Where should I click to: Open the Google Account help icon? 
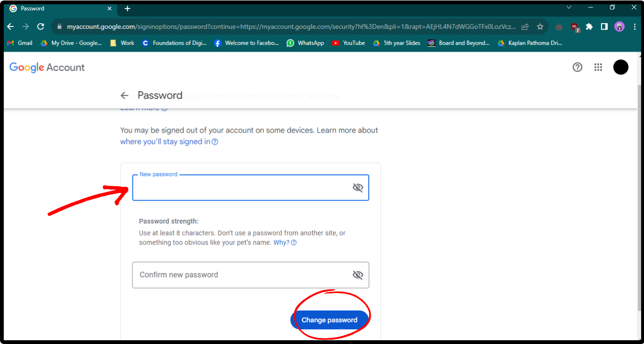point(578,67)
